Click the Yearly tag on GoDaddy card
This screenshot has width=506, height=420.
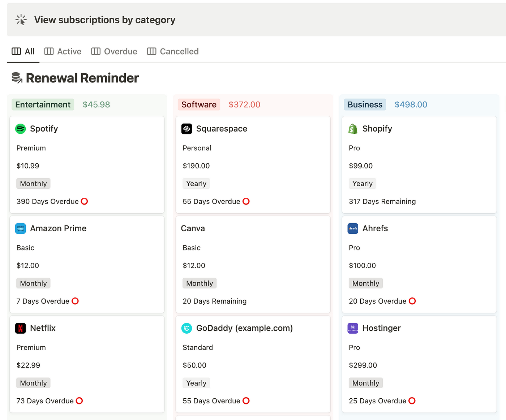pyautogui.click(x=196, y=383)
